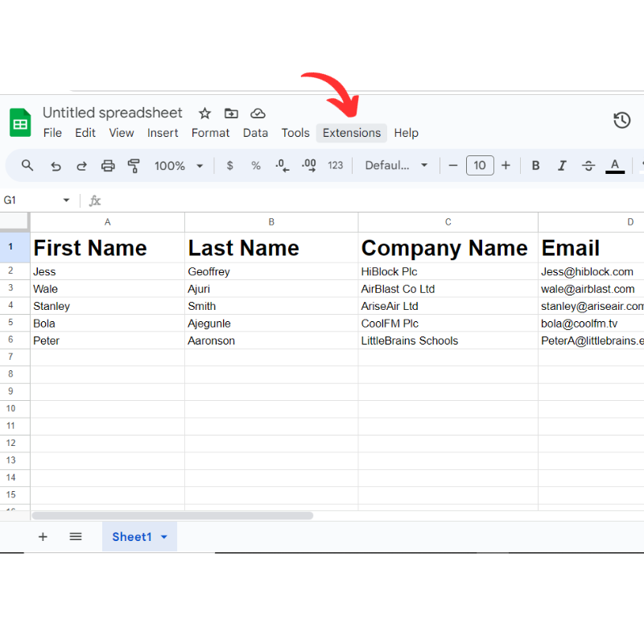Select the cell containing Jess
644x644 pixels.
[x=108, y=271]
